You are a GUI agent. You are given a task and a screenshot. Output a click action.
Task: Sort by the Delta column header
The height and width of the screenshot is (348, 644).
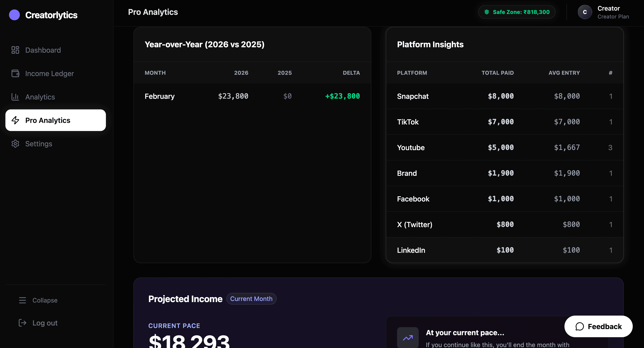pos(351,73)
